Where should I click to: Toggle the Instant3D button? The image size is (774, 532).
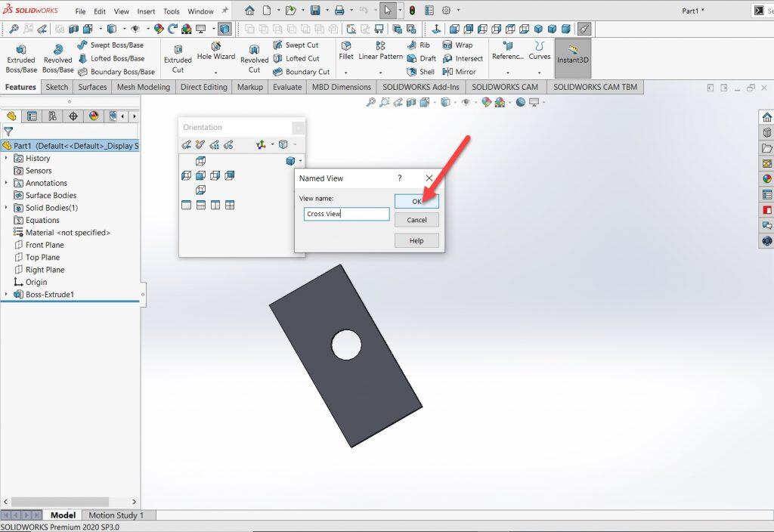click(573, 54)
